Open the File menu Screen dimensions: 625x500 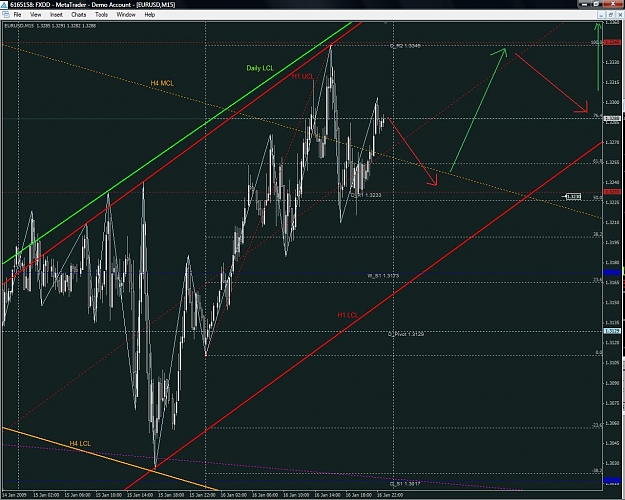pyautogui.click(x=18, y=15)
